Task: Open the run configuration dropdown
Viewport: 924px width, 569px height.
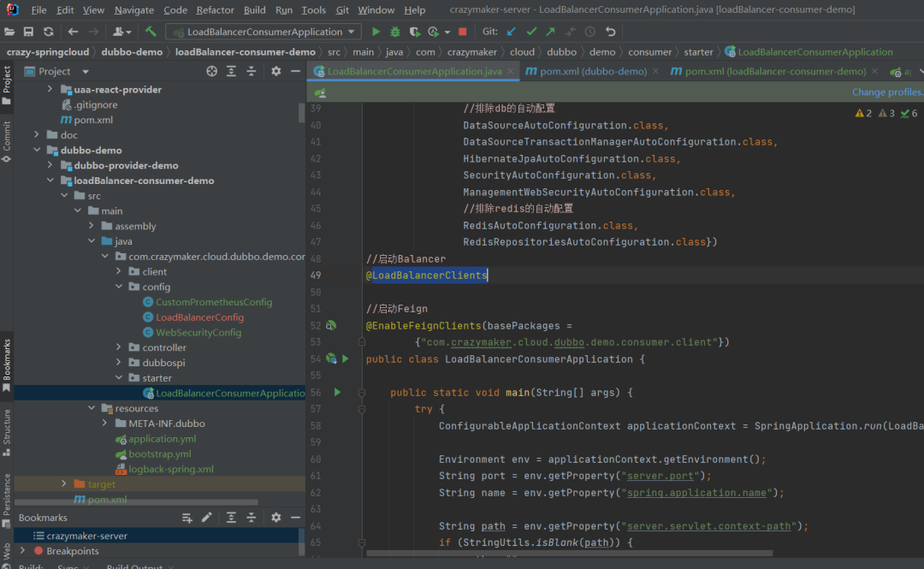Action: pyautogui.click(x=264, y=32)
